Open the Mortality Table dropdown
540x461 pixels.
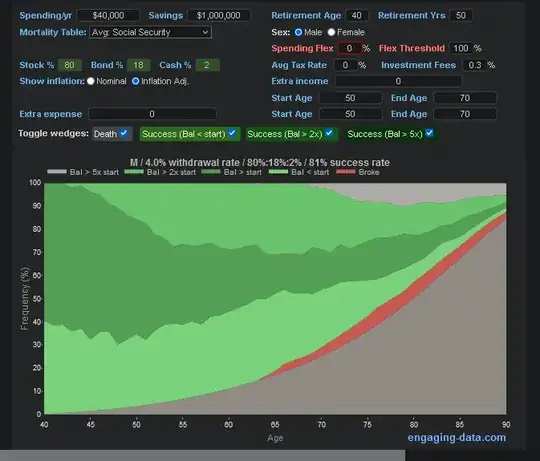click(150, 32)
